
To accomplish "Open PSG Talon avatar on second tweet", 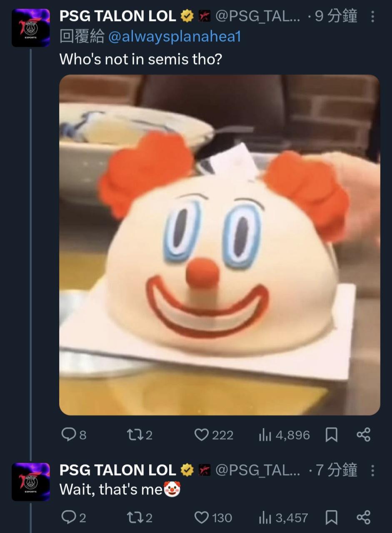I will click(x=31, y=481).
